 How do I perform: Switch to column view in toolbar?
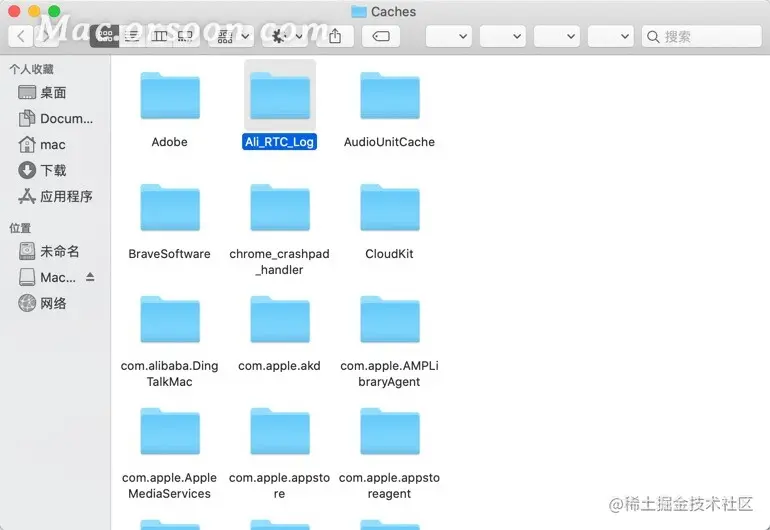(159, 36)
